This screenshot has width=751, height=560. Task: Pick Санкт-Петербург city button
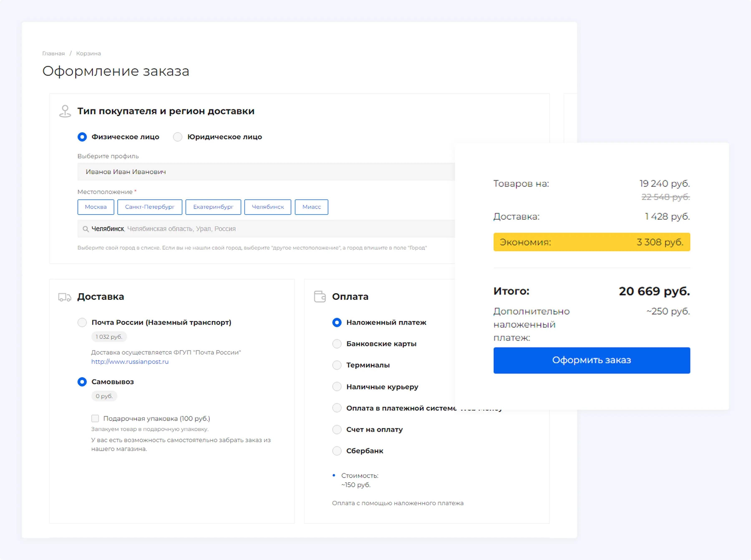(150, 207)
